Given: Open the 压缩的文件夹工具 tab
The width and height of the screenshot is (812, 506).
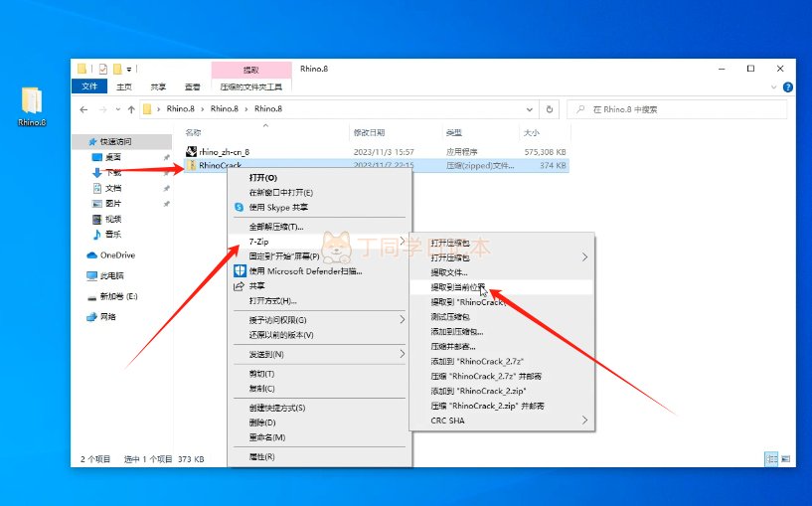Looking at the screenshot, I should (251, 86).
